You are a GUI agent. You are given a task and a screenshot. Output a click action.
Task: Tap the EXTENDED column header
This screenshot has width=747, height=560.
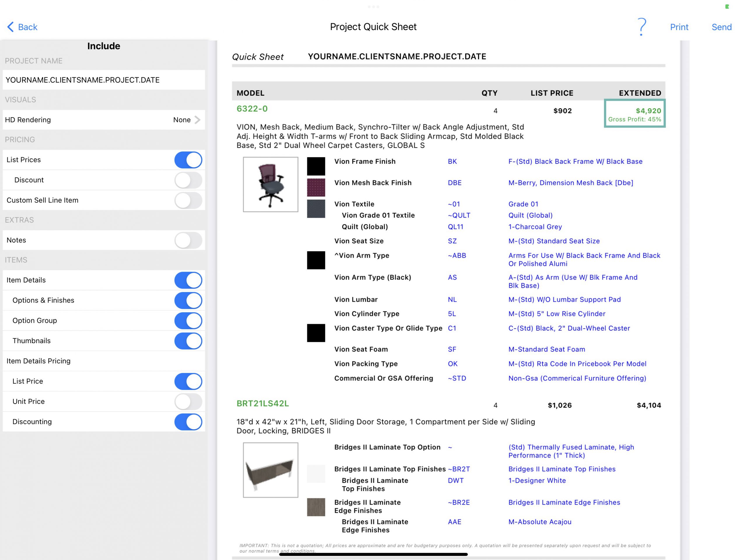point(640,93)
